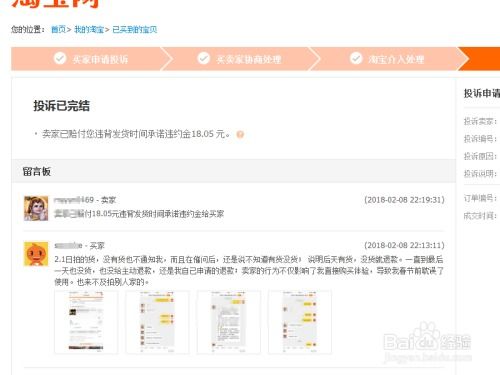500x375 pixels.
Task: Click the orange question mark help icon
Action: [240, 134]
